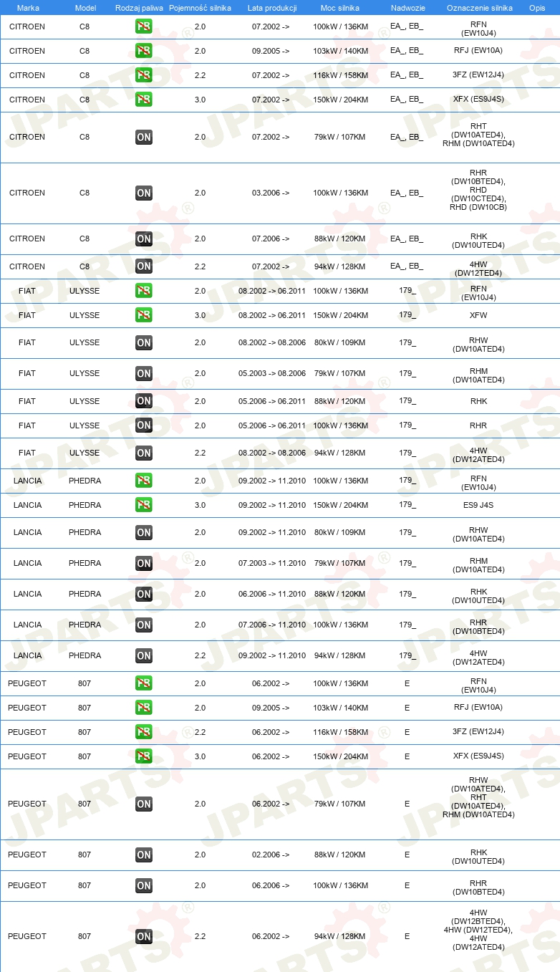This screenshot has height=972, width=560.
Task: Click the PB petrol icon for Fiat Ulysse 2.0 RFN
Action: click(x=144, y=291)
